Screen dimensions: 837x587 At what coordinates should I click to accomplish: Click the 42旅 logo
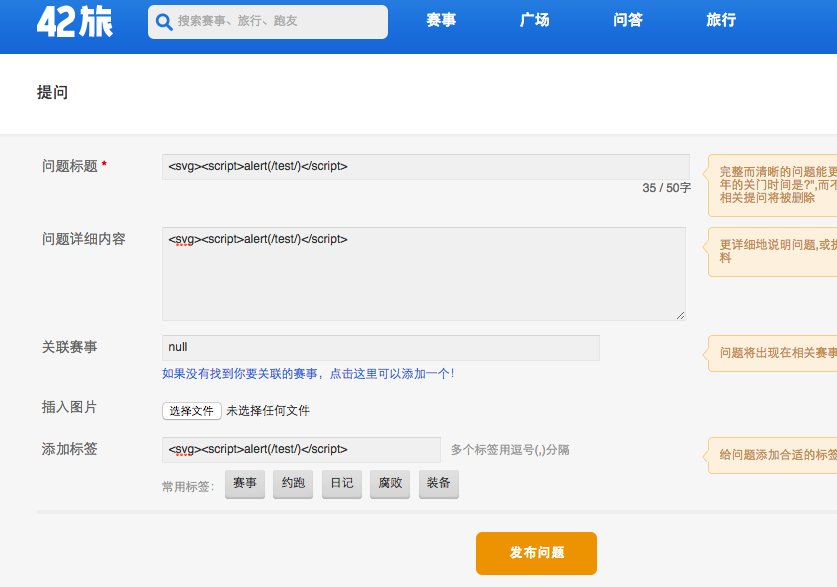tap(75, 22)
